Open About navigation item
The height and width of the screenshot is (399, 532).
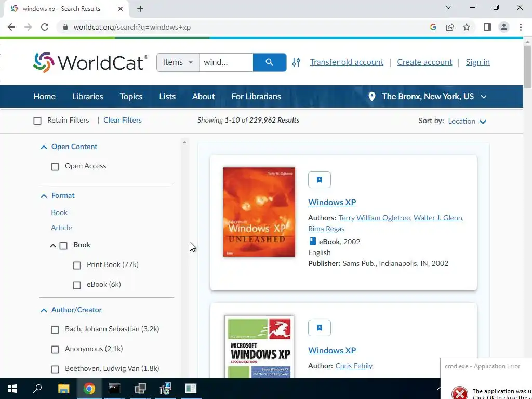coord(204,96)
